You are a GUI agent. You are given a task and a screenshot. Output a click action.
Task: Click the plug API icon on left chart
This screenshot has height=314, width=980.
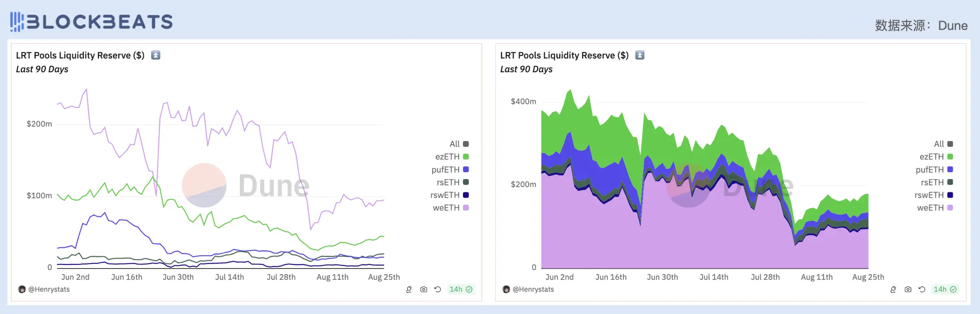(409, 289)
